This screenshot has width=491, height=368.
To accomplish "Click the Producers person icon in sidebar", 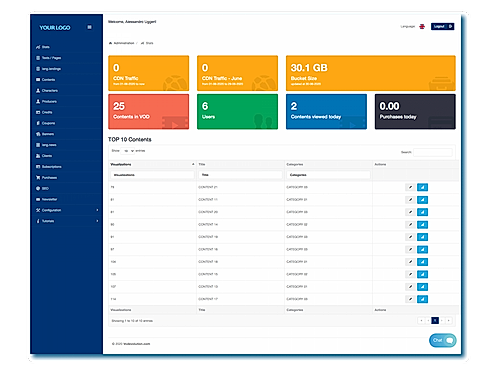I will (38, 101).
